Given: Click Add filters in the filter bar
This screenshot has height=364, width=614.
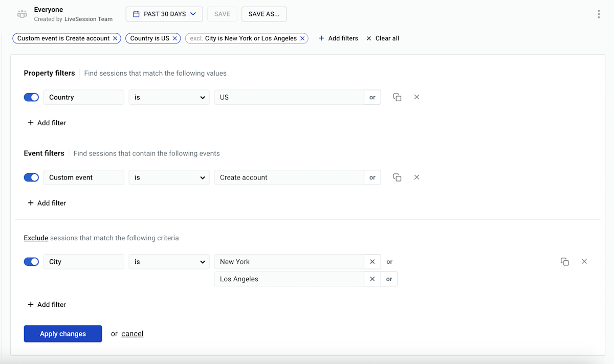Looking at the screenshot, I should click(x=338, y=38).
